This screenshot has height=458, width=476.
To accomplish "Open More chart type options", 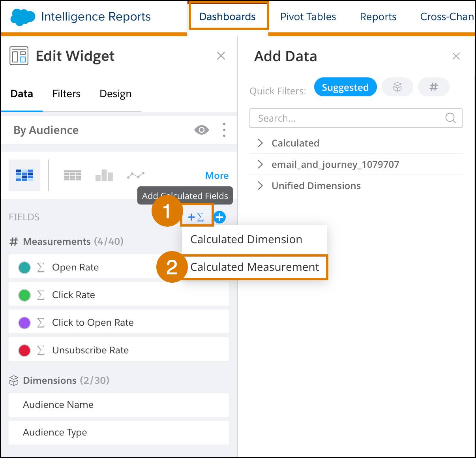I will pos(217,175).
